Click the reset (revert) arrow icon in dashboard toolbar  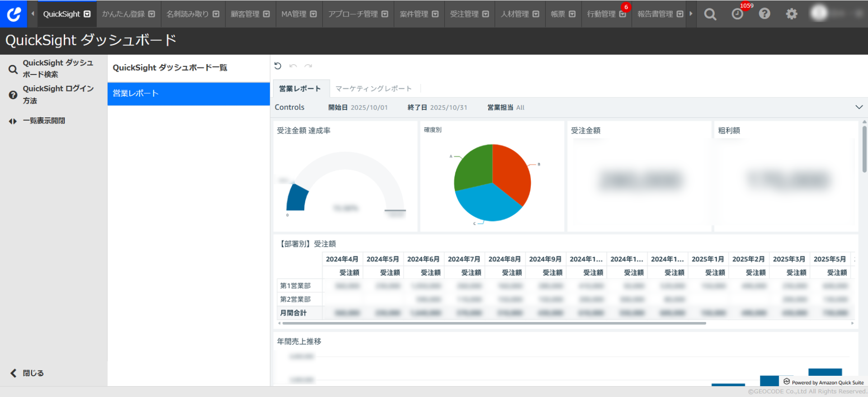point(278,66)
